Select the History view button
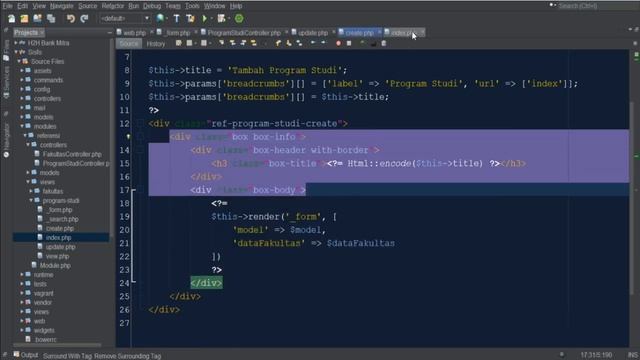640x360 pixels. tap(156, 44)
